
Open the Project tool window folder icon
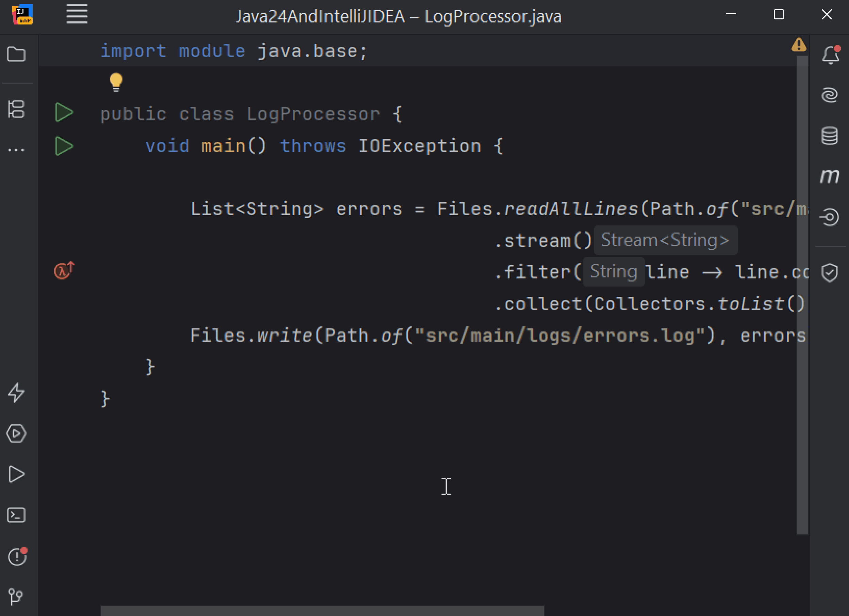[16, 54]
